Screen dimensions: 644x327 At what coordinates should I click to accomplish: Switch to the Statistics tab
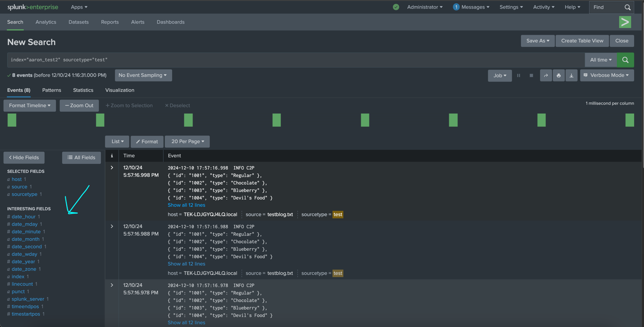coord(83,90)
